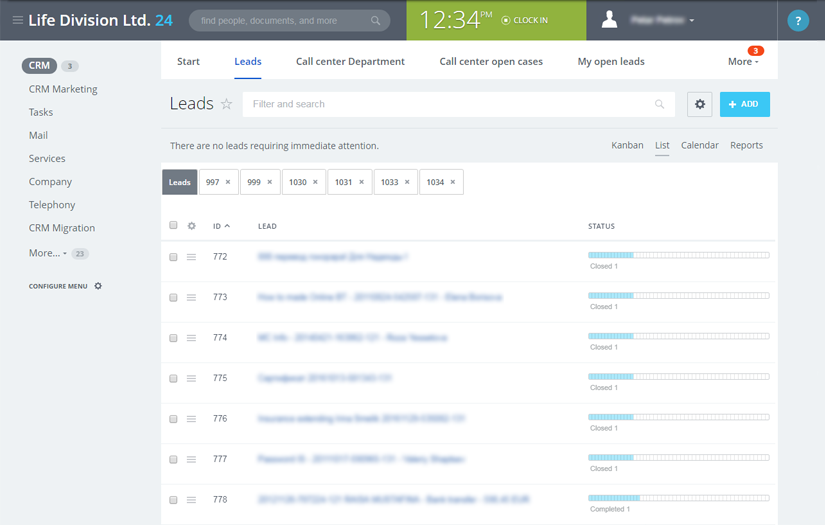
Task: Open Services in sidebar
Action: (47, 158)
